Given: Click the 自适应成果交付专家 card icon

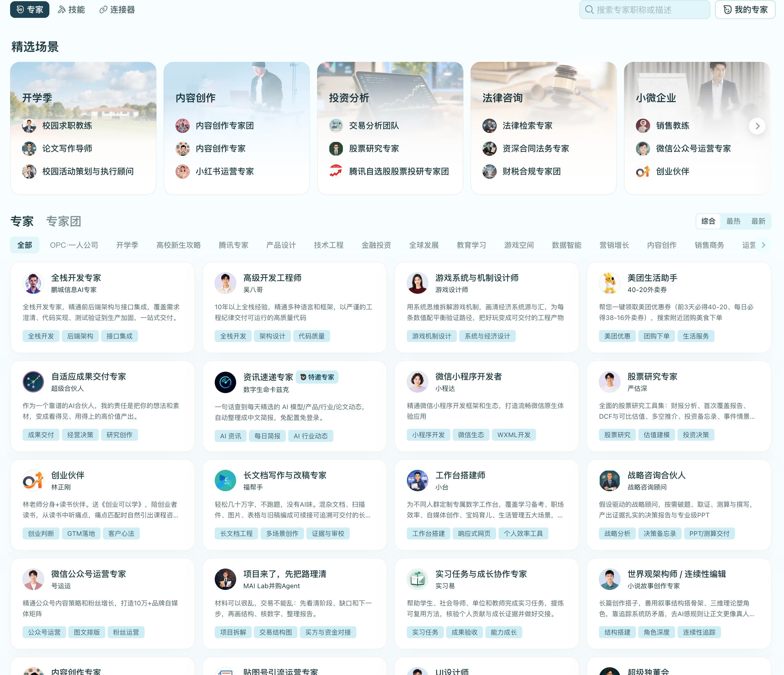Looking at the screenshot, I should coord(33,382).
